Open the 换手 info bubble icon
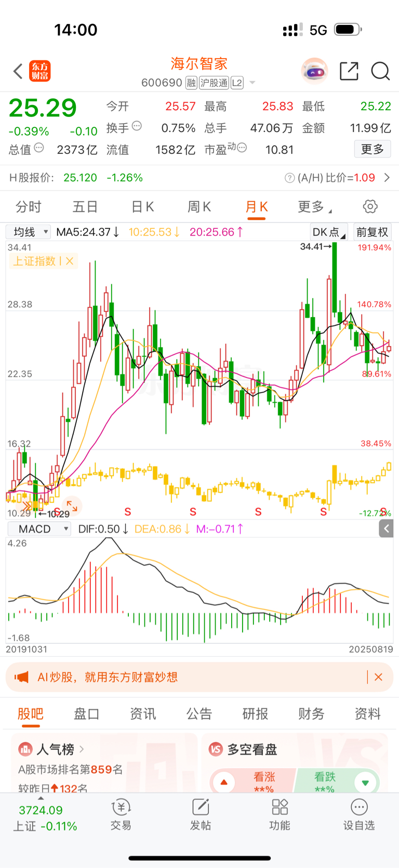Image resolution: width=399 pixels, height=868 pixels. [137, 125]
